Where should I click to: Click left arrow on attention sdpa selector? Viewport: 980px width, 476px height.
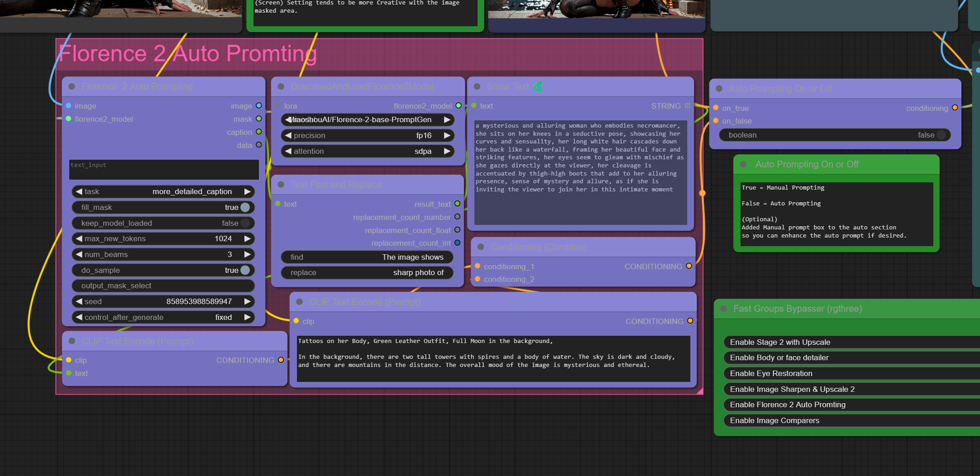(288, 151)
